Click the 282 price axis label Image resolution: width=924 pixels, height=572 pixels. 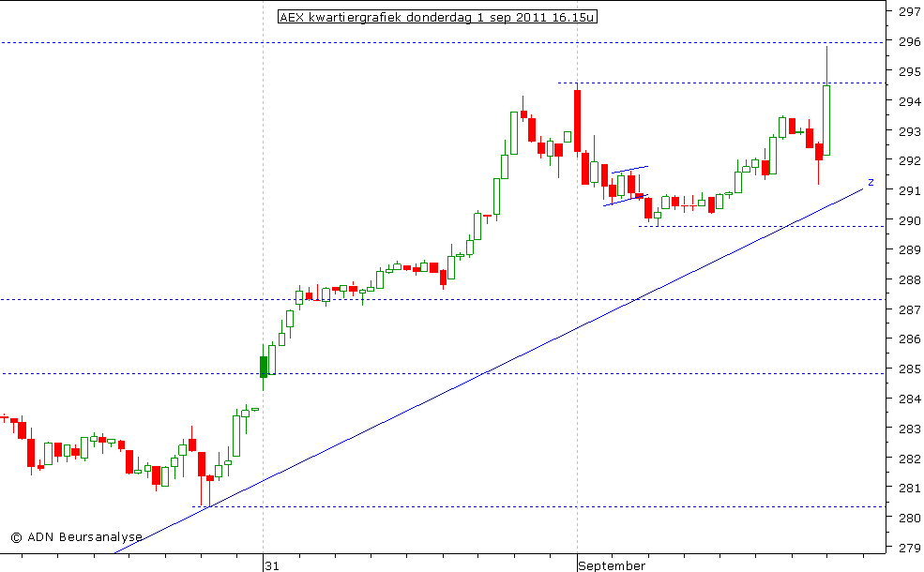(x=909, y=458)
